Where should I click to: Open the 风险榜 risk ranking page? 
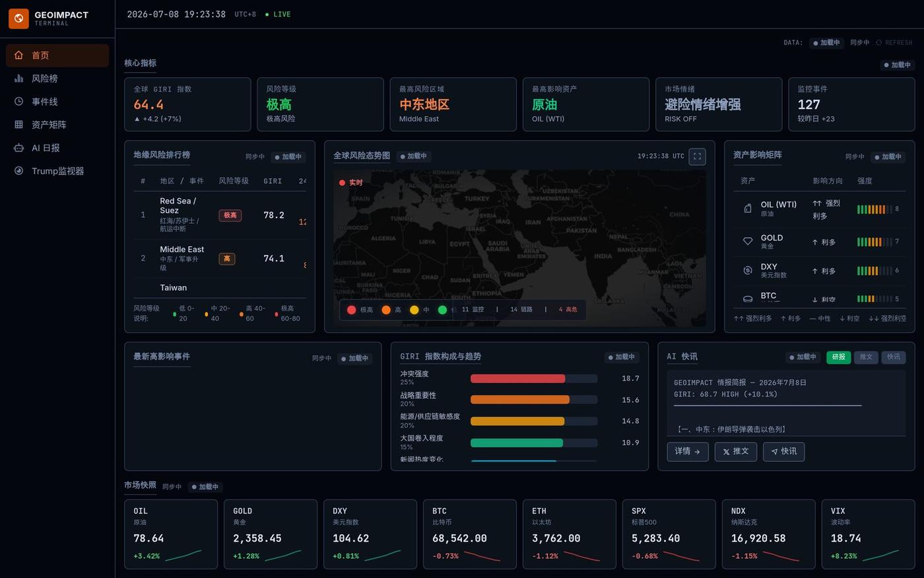coord(57,79)
